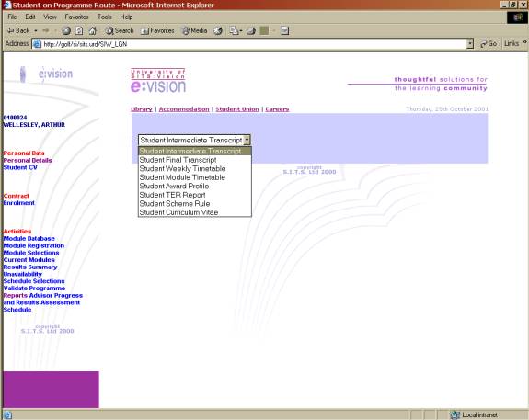Click the Personal Data heading
This screenshot has height=420, width=529.
click(x=24, y=153)
